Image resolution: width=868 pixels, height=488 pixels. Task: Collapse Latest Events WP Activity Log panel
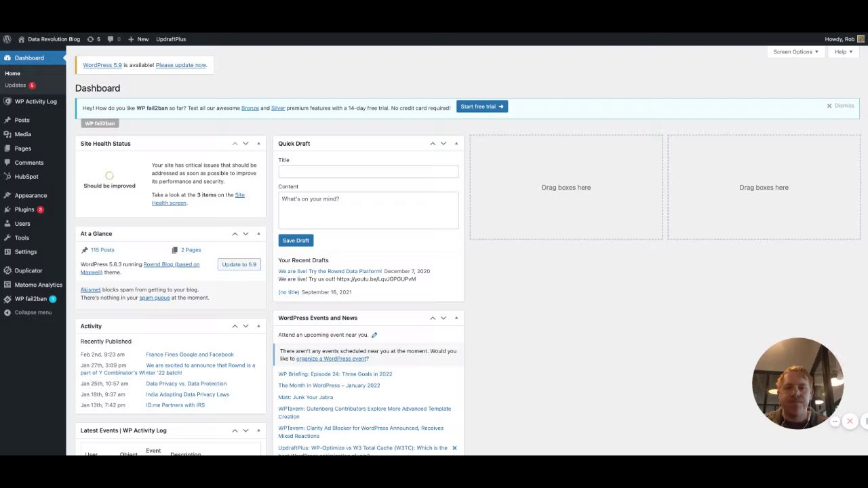[258, 430]
